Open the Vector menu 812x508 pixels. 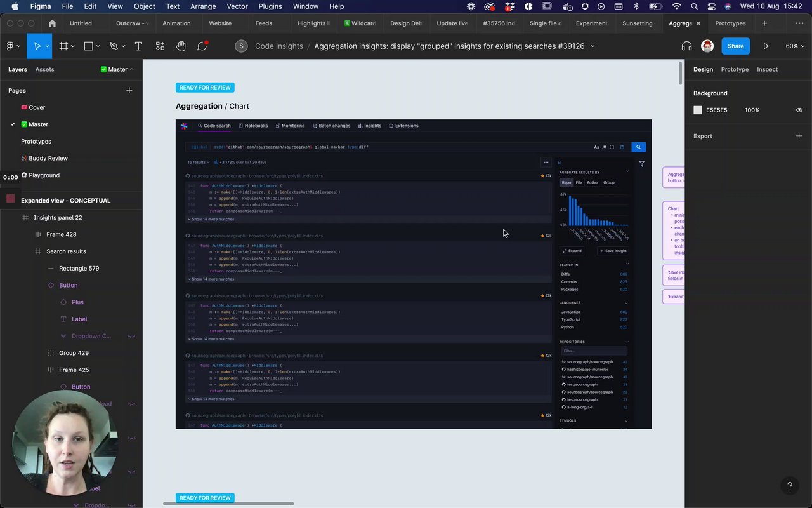click(237, 6)
